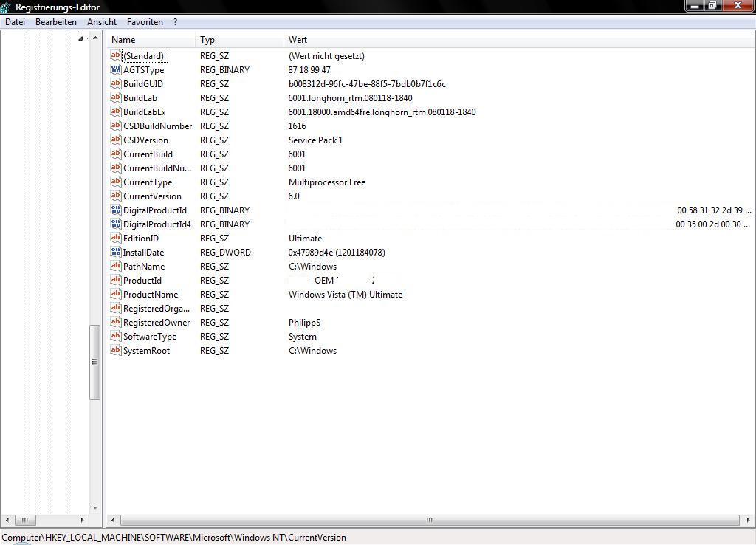
Task: Open the Bearbeiten menu
Action: (x=56, y=21)
